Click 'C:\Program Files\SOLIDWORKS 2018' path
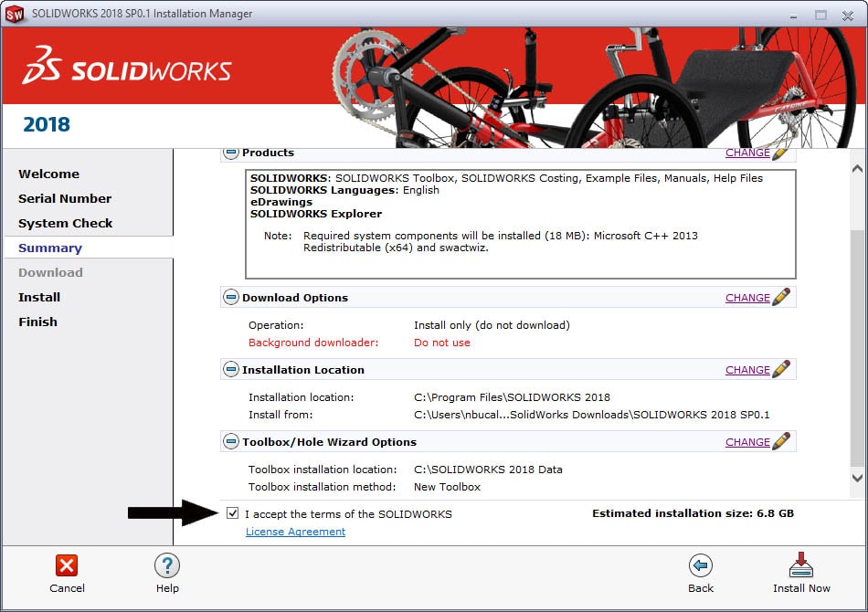The height and width of the screenshot is (612, 868). point(512,397)
